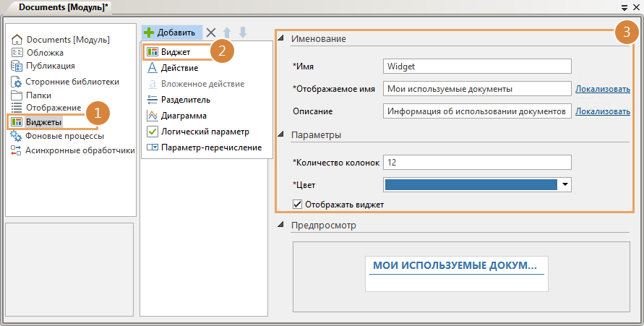This screenshot has width=644, height=326.
Task: Click the move down arrow icon
Action: click(x=243, y=33)
